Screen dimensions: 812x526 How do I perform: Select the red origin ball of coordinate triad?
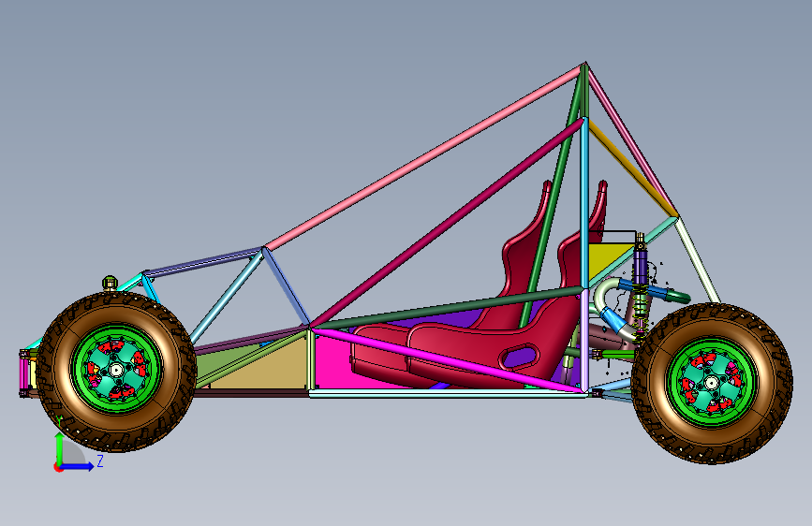click(58, 467)
